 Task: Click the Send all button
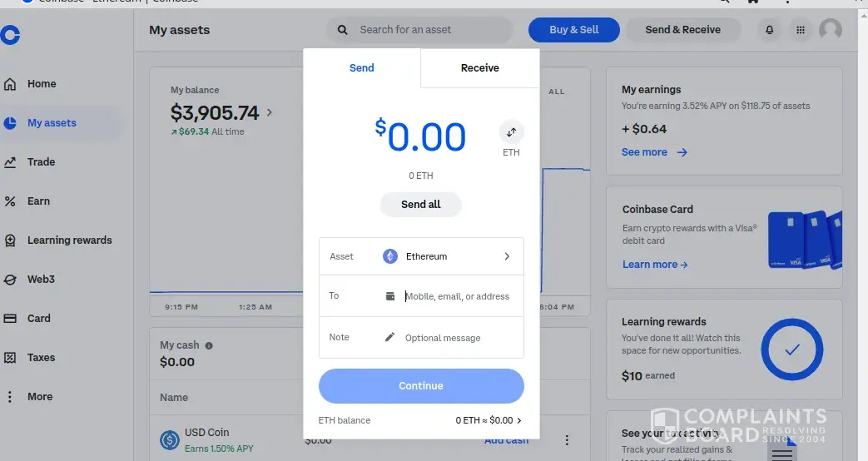(421, 205)
